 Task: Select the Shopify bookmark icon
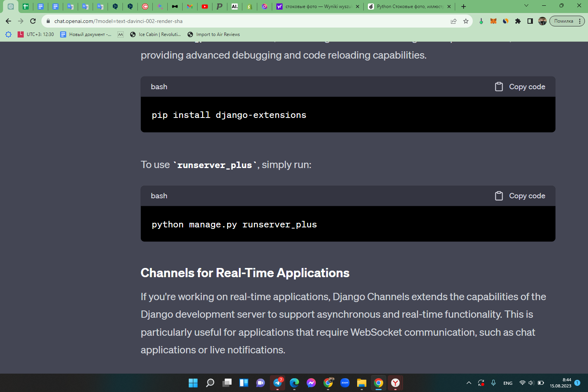(249, 7)
